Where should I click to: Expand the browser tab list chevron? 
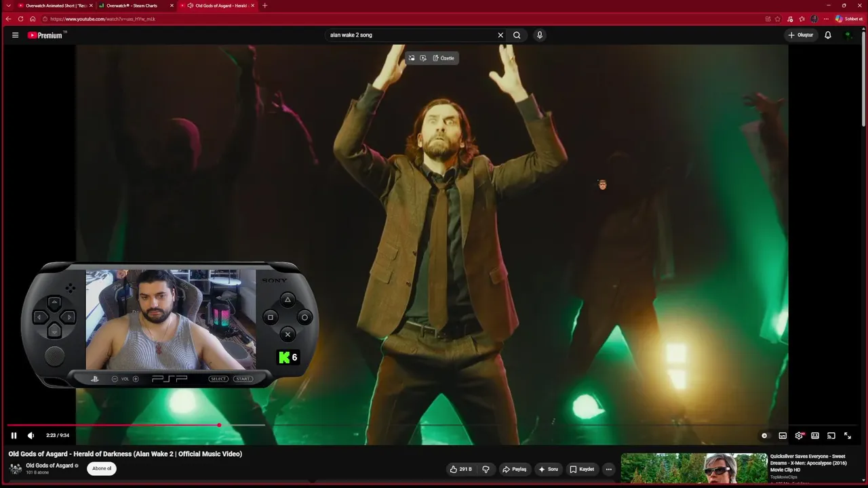[x=8, y=5]
